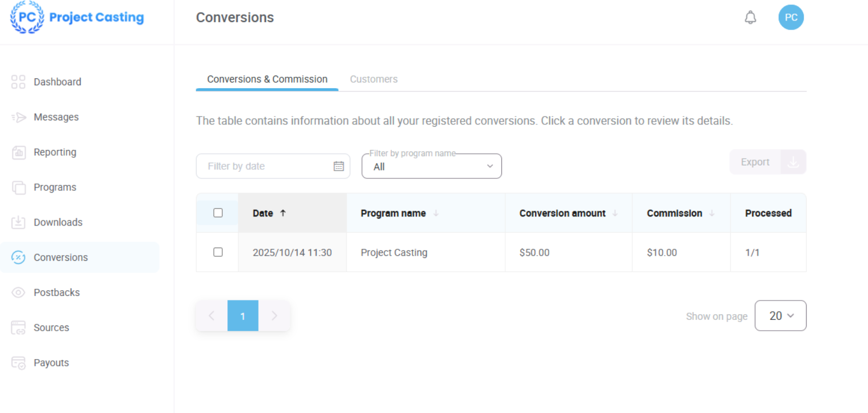Click the calendar icon in date filter
868x413 pixels.
339,166
